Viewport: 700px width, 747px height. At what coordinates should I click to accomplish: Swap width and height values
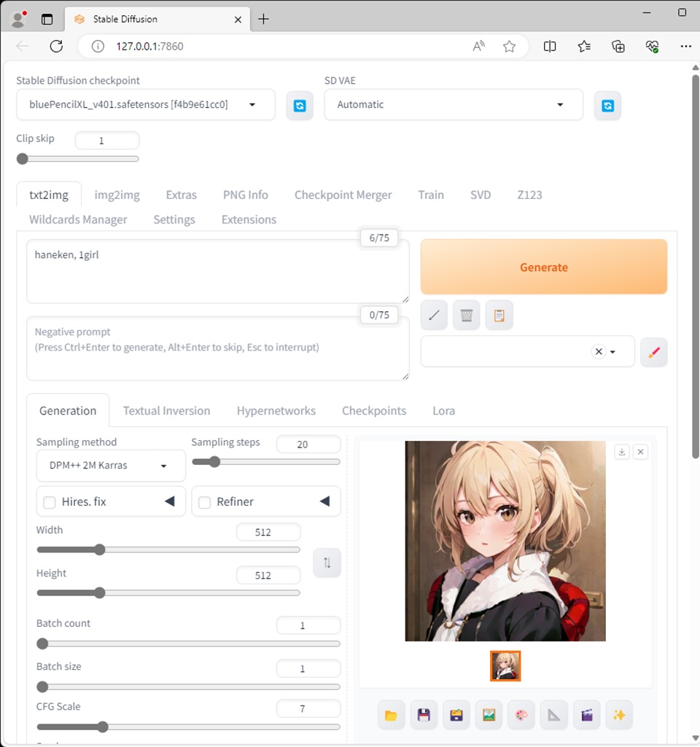pyautogui.click(x=327, y=563)
